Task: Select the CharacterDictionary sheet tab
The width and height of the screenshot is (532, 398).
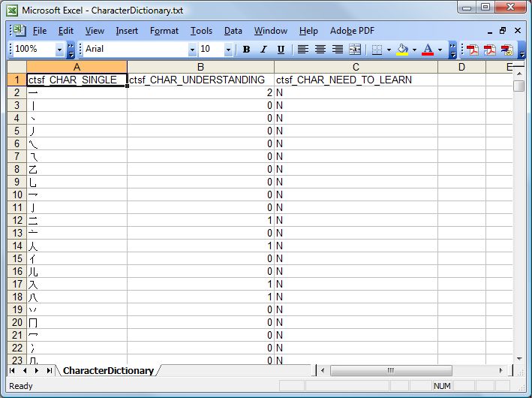Action: 108,371
